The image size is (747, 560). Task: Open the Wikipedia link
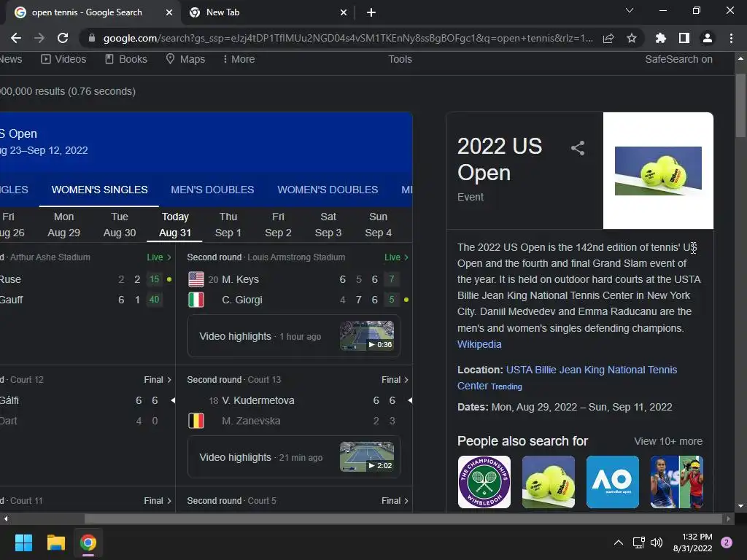[x=479, y=344]
